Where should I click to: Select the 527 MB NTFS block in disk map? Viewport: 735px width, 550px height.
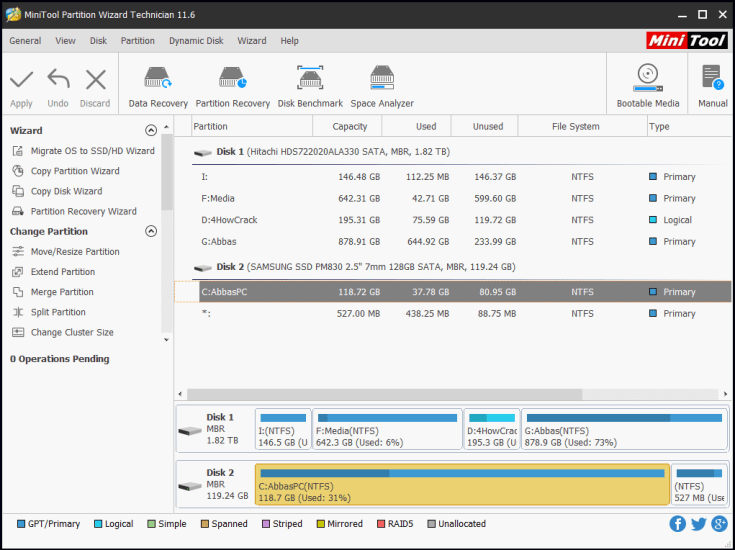tap(699, 485)
